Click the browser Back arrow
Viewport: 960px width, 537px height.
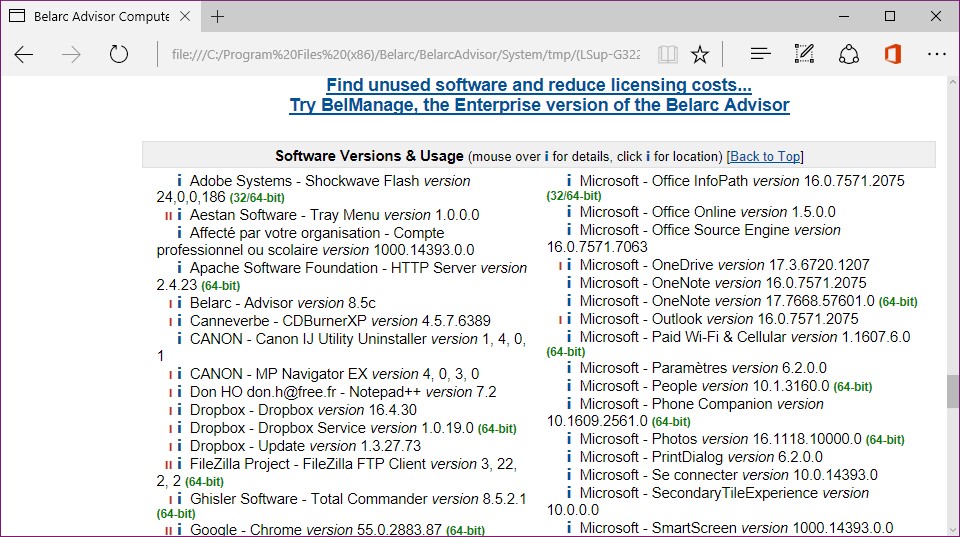(x=24, y=54)
